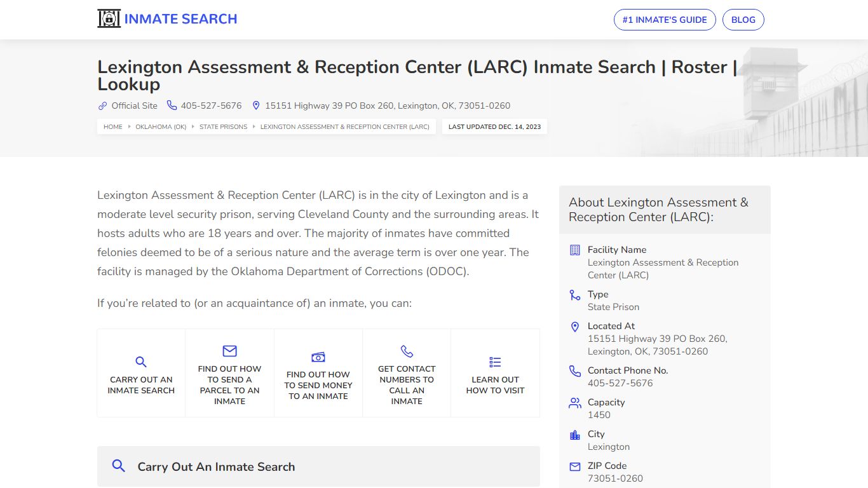This screenshot has height=488, width=868.
Task: Click the phone icon beside Contact Phone No.
Action: 575,371
